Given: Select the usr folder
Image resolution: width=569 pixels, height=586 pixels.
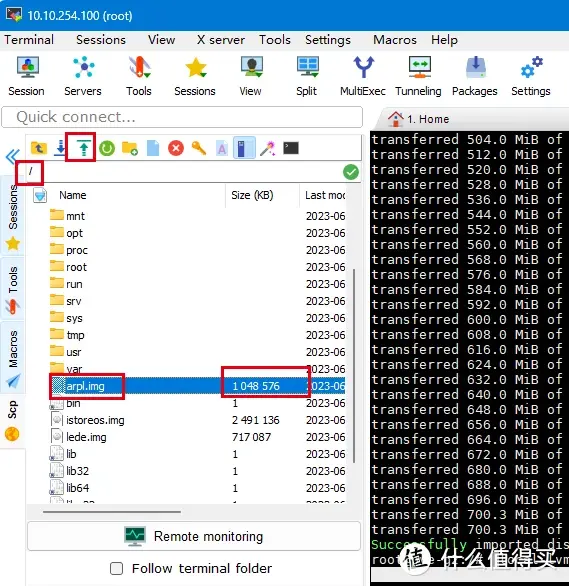Looking at the screenshot, I should (x=66, y=352).
